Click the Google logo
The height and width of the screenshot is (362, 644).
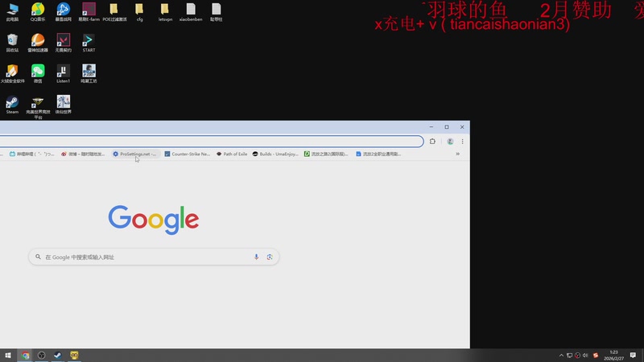(154, 220)
